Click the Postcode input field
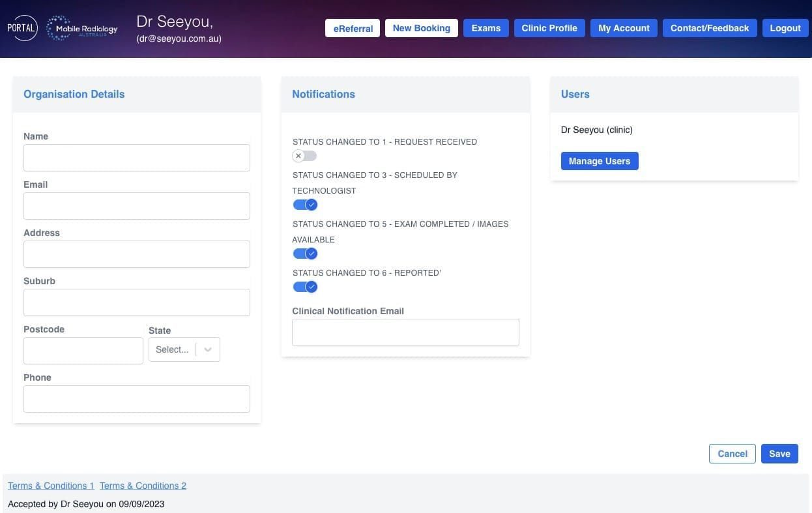 click(83, 351)
